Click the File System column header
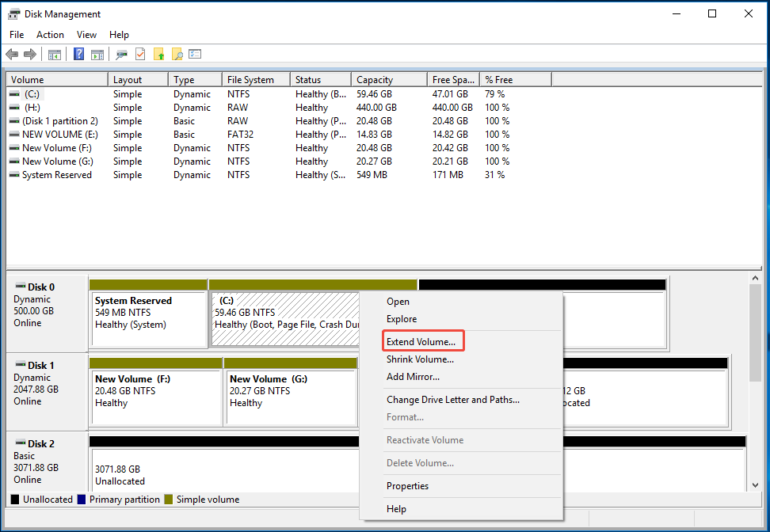Viewport: 770px width, 532px height. tap(250, 80)
